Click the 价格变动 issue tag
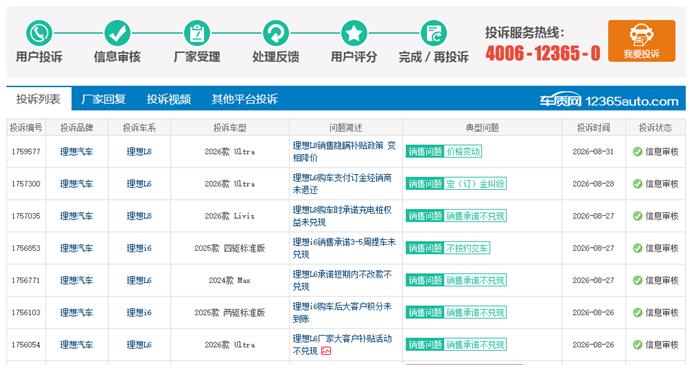This screenshot has height=365, width=700. pos(463,152)
